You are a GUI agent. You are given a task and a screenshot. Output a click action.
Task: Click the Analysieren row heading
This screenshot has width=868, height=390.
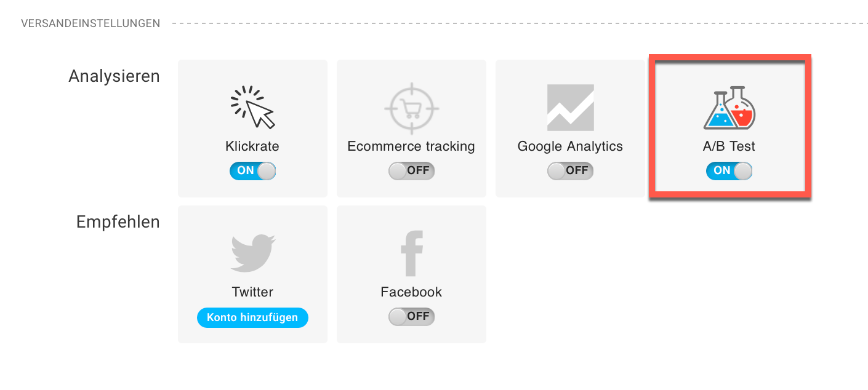(x=114, y=76)
